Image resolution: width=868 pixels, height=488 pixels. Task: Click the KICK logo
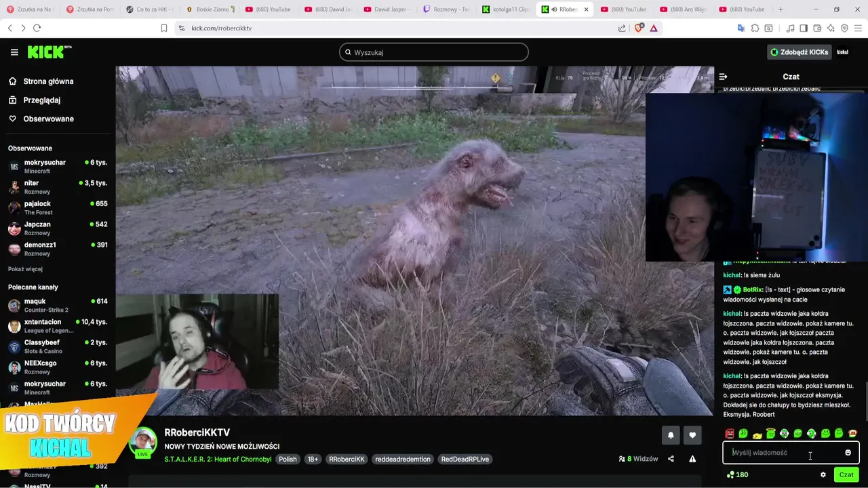49,52
